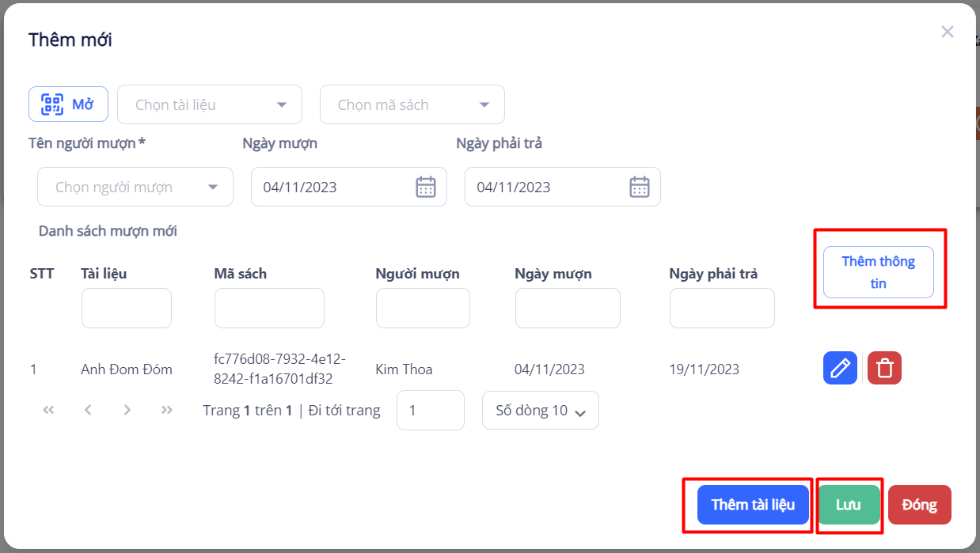Jump to the last page
Image resolution: width=980 pixels, height=553 pixels.
(x=166, y=410)
